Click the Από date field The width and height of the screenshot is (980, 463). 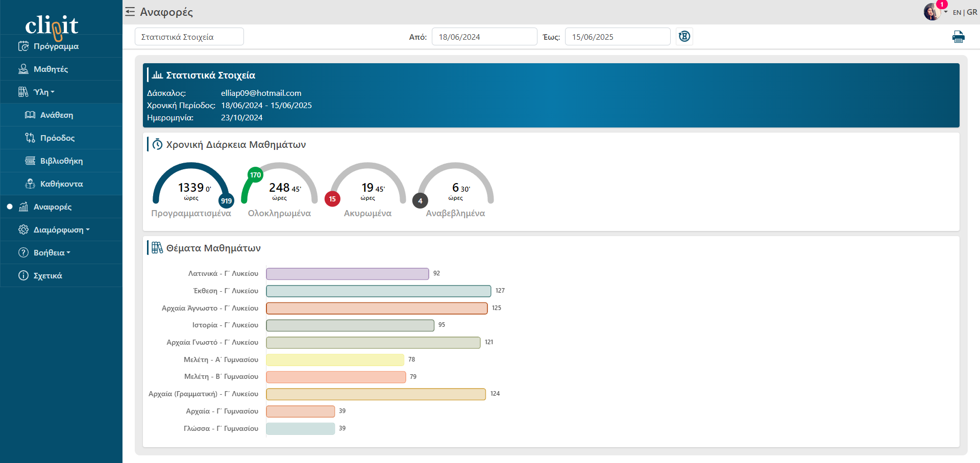coord(484,37)
